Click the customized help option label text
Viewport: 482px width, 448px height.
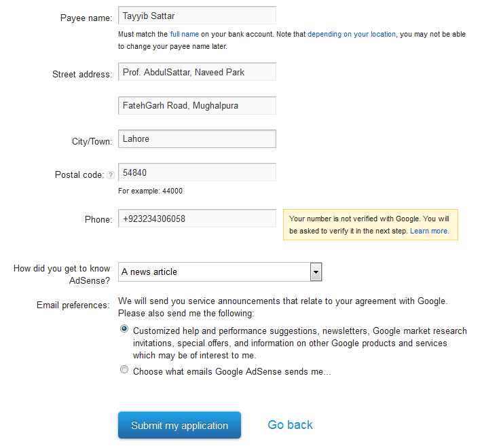(x=299, y=343)
